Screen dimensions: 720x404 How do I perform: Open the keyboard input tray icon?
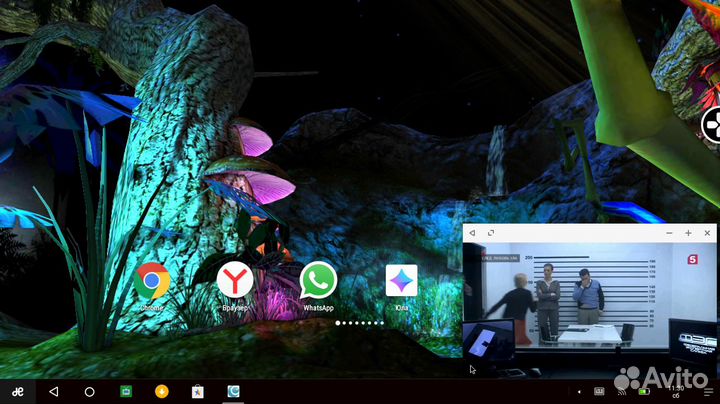click(x=599, y=391)
